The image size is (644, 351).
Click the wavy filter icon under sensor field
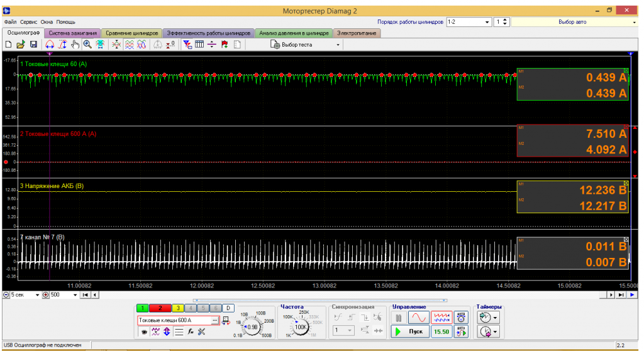[x=155, y=331]
